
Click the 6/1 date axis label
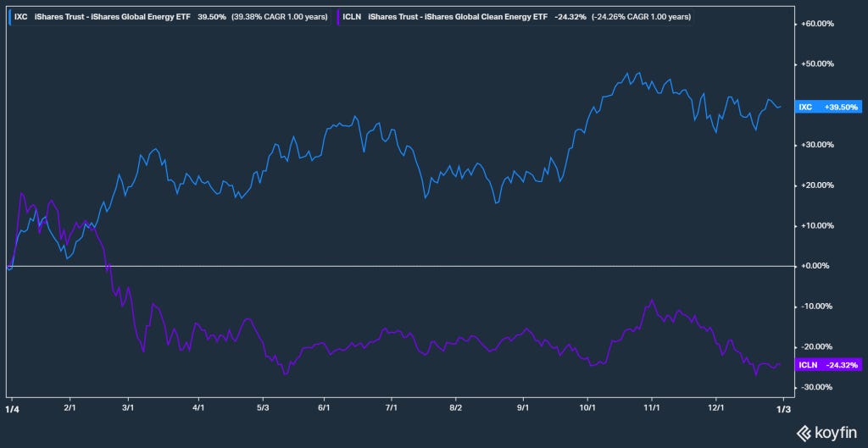click(x=325, y=408)
